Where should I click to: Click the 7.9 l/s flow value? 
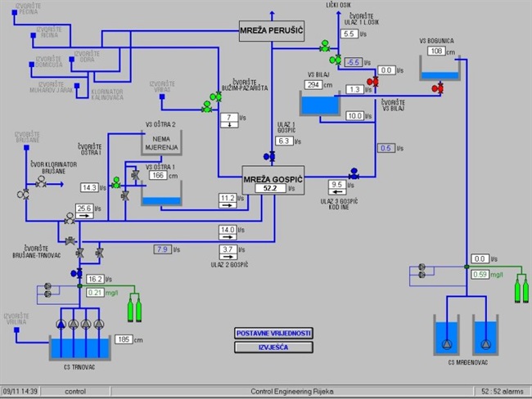pyautogui.click(x=163, y=249)
